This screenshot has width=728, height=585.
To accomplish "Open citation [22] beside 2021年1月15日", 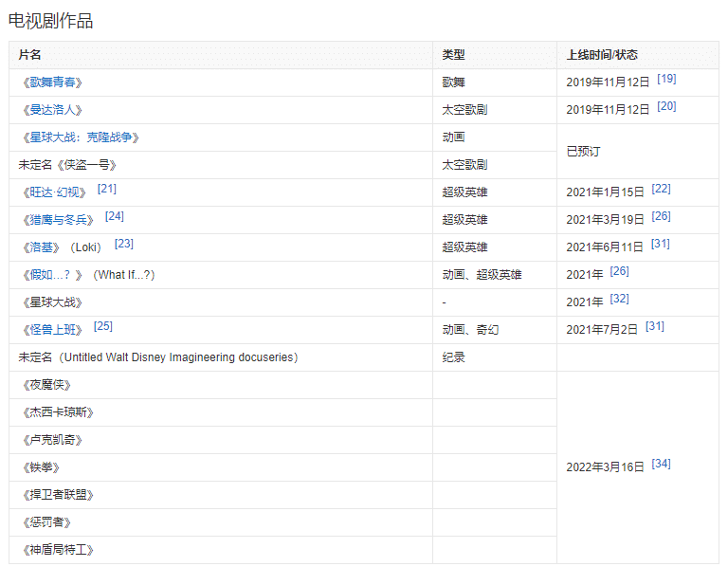I will (661, 189).
